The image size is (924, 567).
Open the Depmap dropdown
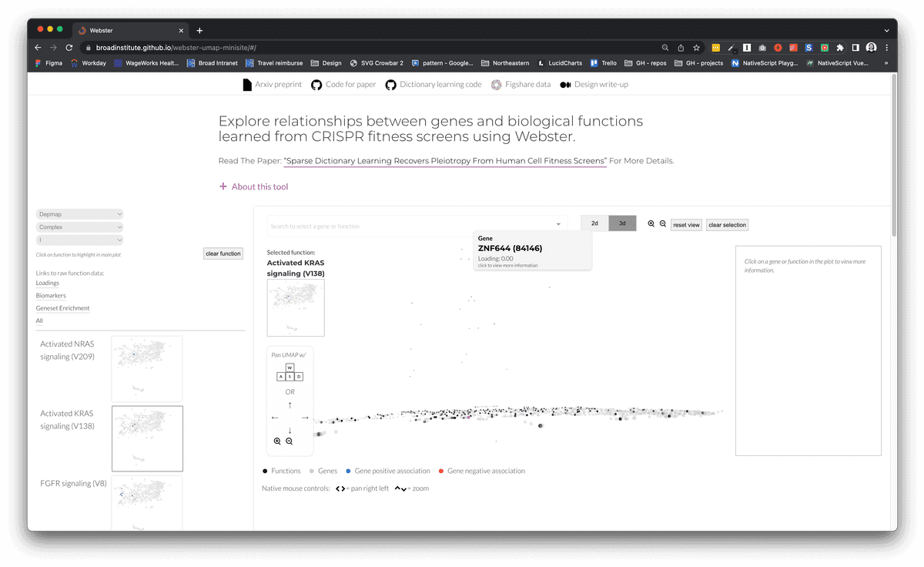pos(79,214)
